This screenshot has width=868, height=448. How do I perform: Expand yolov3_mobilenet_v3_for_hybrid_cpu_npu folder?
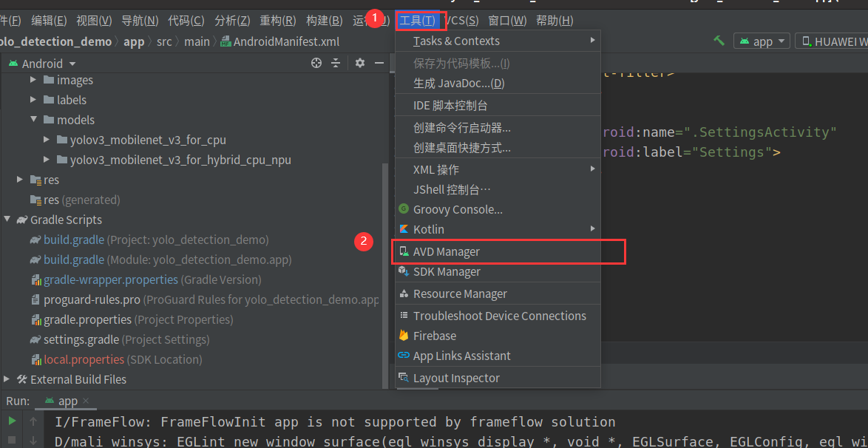[47, 160]
